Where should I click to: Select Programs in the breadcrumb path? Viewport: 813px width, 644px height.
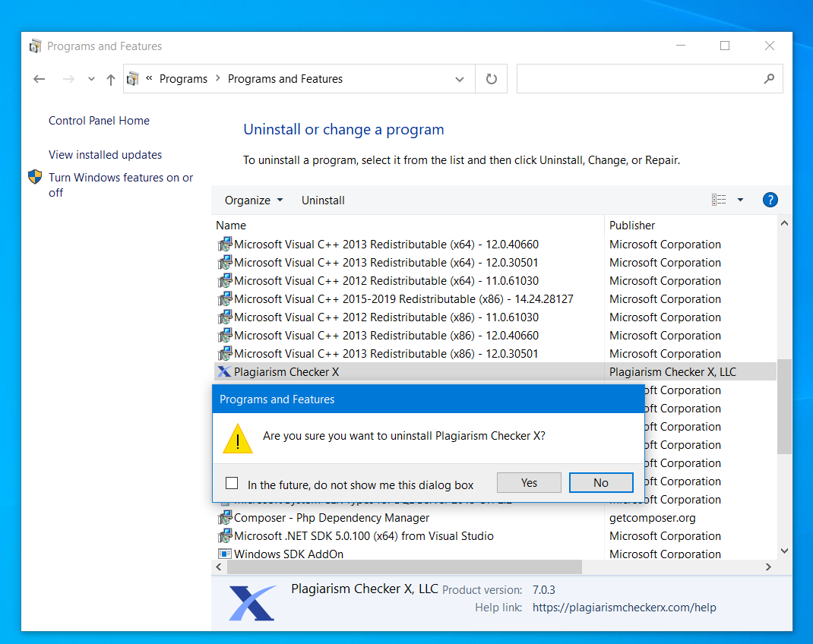[182, 78]
